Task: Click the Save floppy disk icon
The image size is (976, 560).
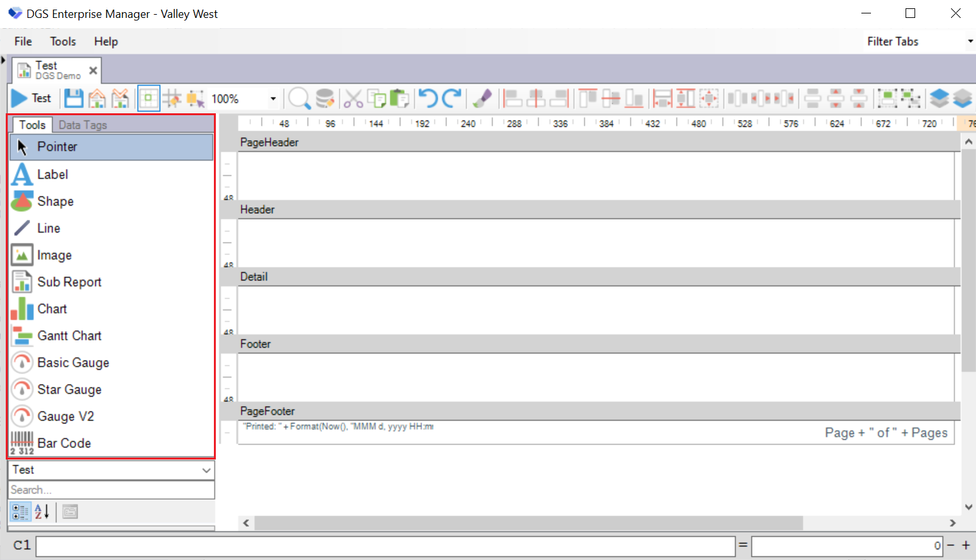Action: click(74, 99)
